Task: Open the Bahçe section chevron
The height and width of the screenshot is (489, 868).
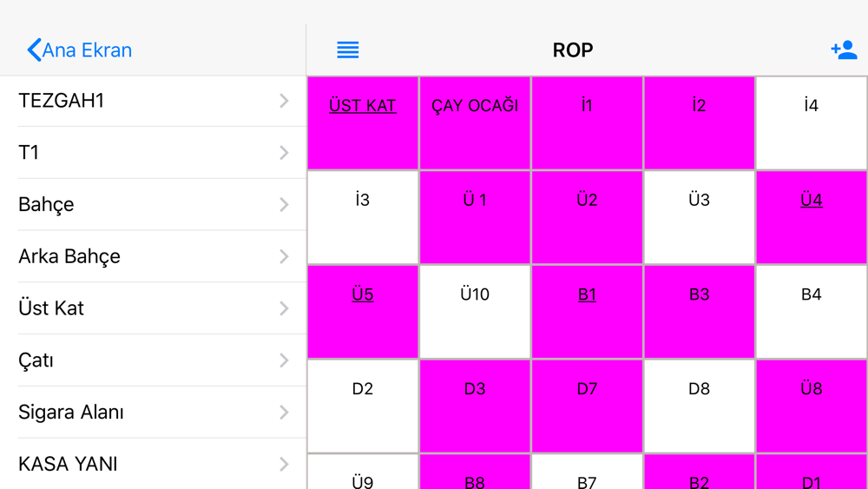Action: [284, 204]
